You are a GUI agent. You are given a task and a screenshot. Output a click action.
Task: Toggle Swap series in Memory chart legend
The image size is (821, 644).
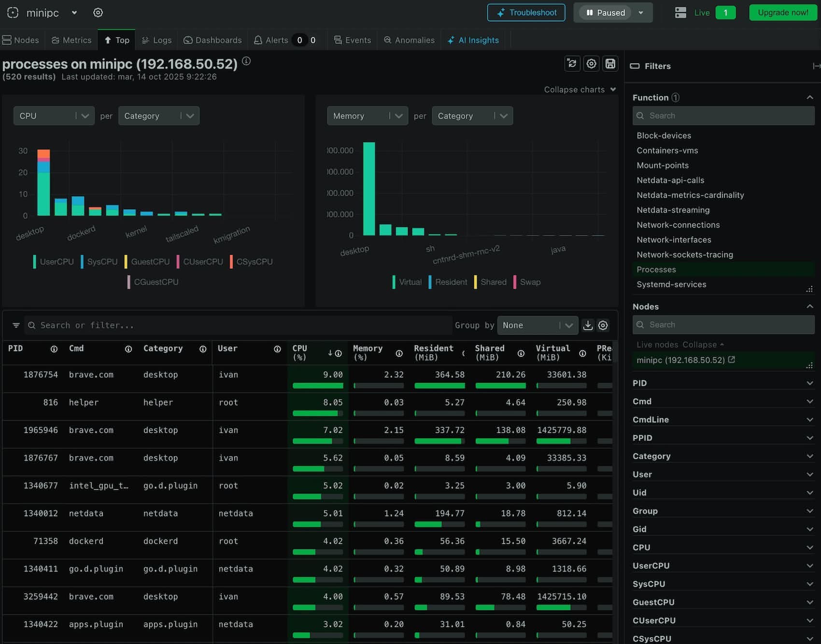[x=530, y=282]
